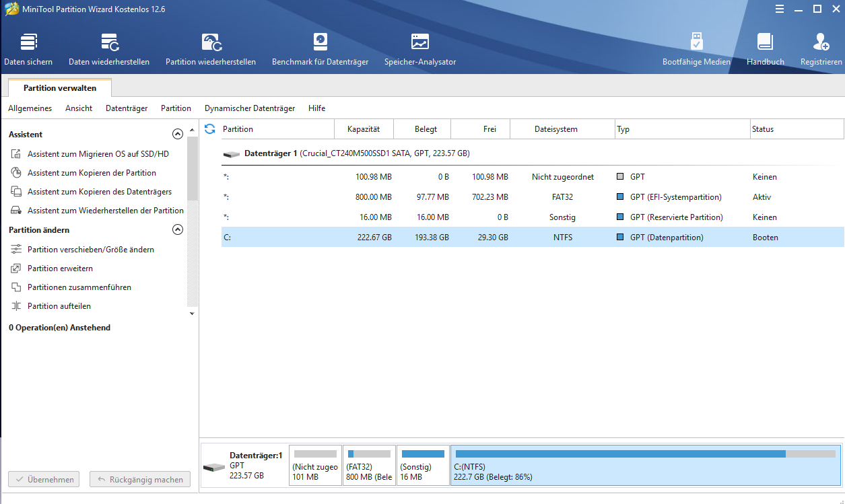Image resolution: width=845 pixels, height=504 pixels.
Task: Select the C: partition row
Action: pos(532,238)
